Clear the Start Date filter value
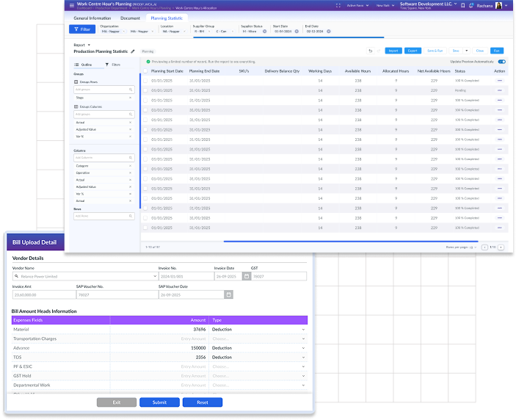516x420 pixels. tap(297, 32)
